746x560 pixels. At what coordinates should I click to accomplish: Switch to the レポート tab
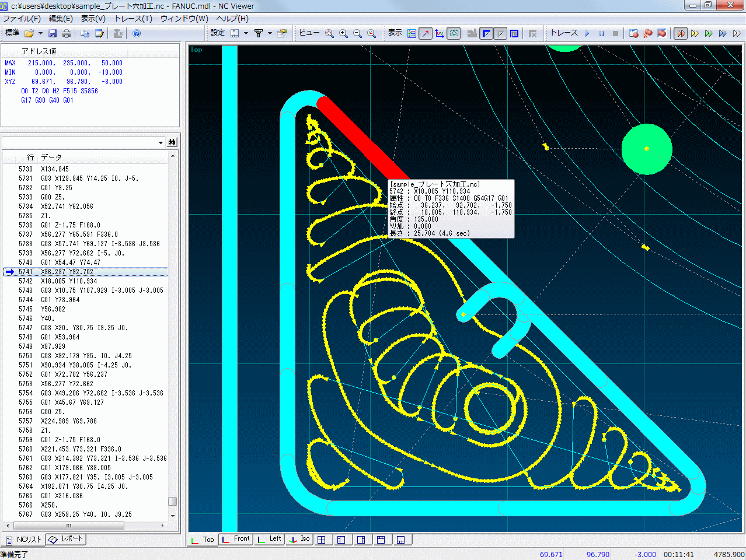(67, 540)
